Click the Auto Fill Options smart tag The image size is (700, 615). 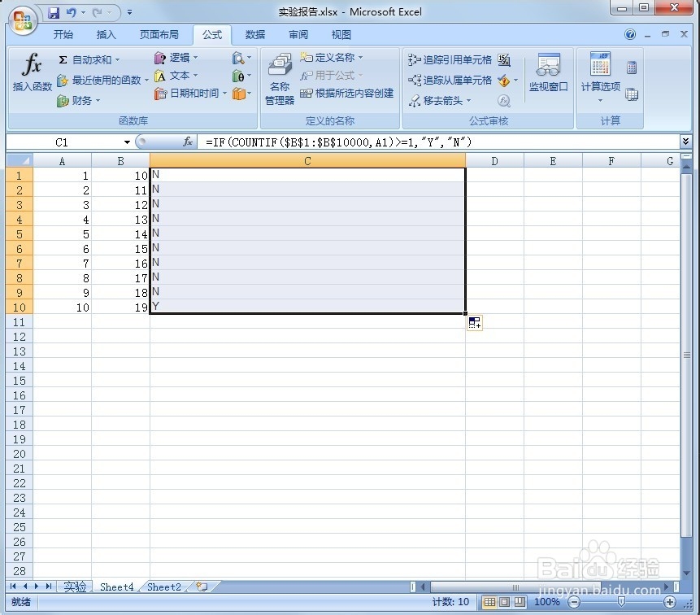coord(475,322)
